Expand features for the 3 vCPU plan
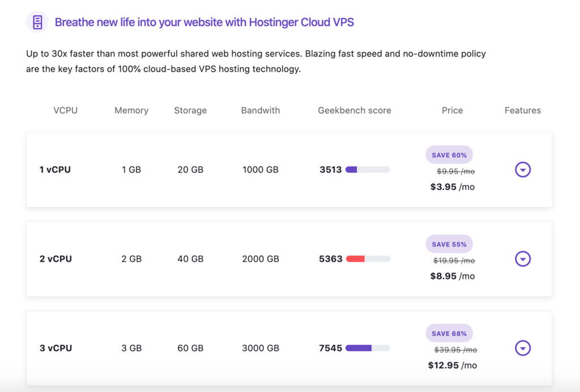 pyautogui.click(x=522, y=348)
